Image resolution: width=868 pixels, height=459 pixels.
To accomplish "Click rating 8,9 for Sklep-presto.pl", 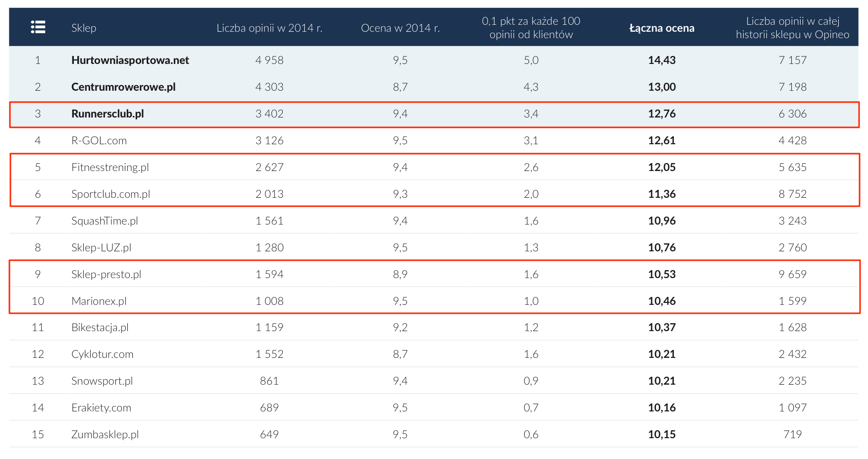I will (400, 274).
